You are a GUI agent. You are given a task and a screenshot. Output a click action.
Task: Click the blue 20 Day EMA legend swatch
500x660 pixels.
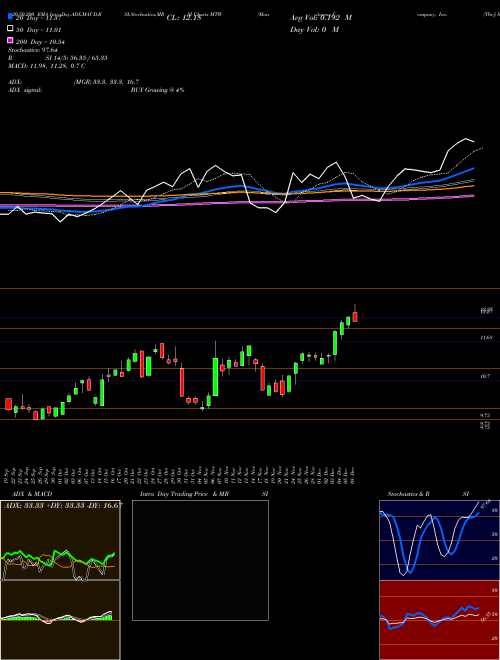(11, 16)
